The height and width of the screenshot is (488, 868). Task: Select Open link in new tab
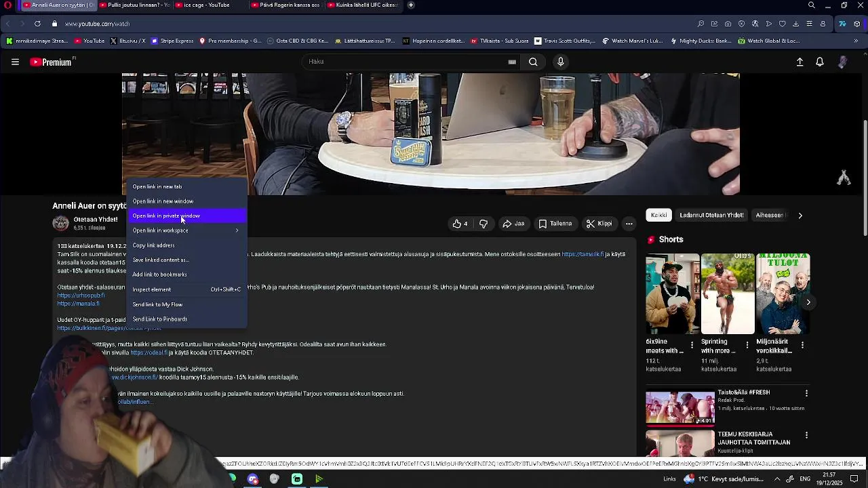(186, 186)
